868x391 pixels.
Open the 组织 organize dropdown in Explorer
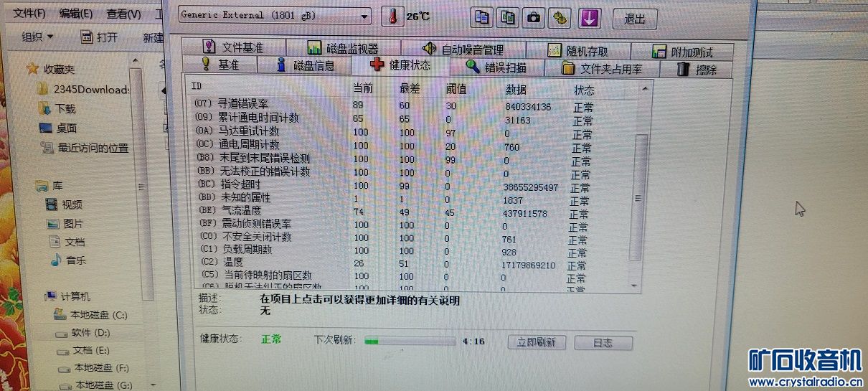click(x=36, y=37)
